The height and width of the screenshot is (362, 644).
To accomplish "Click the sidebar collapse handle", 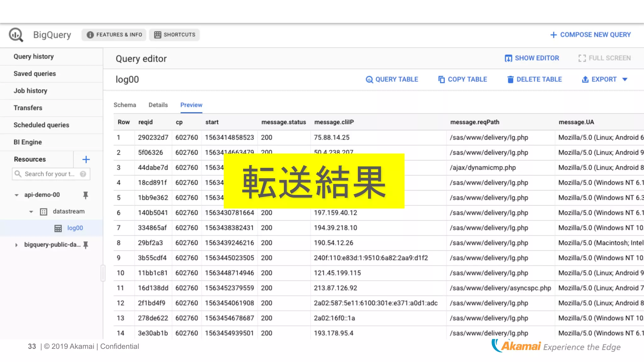I will pos(103,273).
